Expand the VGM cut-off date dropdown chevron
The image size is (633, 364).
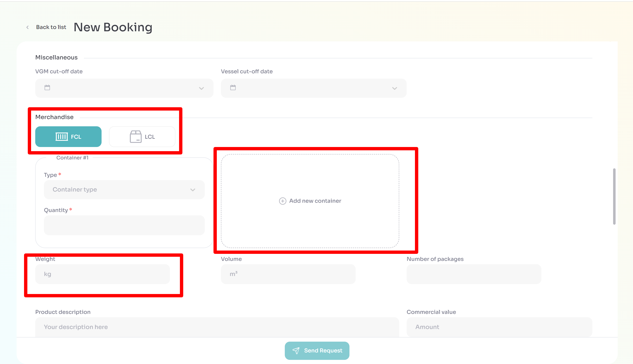pos(201,88)
